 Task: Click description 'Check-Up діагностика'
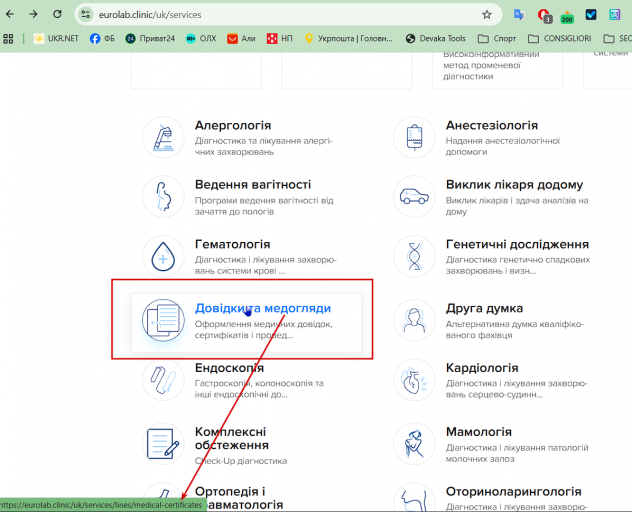pos(241,461)
